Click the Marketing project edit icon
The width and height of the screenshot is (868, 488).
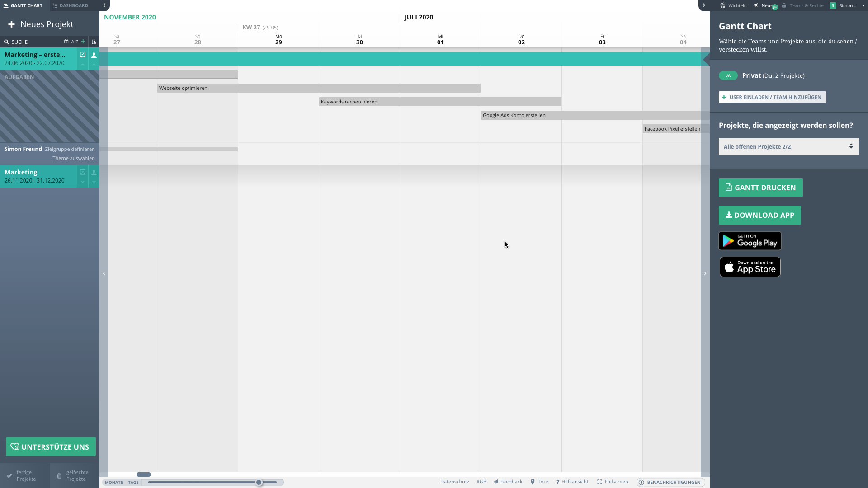(83, 172)
